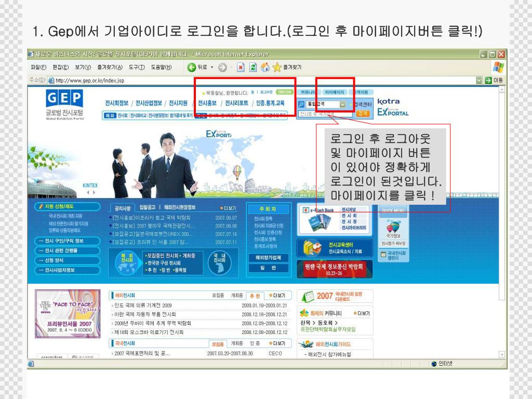532x399 pixels.
Task: Click the 커뮤니티 button
Action: 308,92
